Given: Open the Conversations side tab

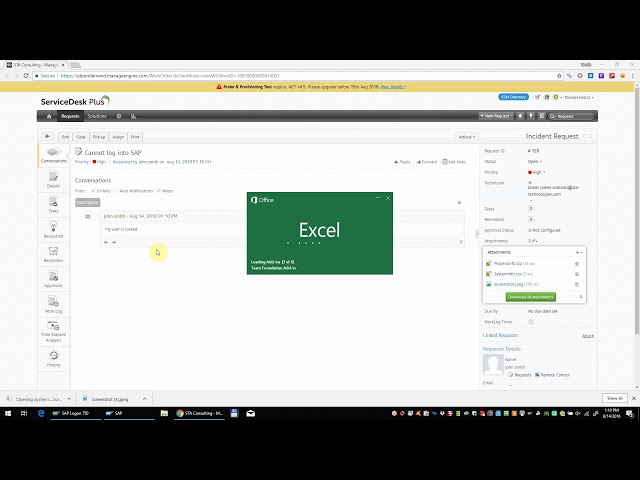Looking at the screenshot, I should click(53, 156).
